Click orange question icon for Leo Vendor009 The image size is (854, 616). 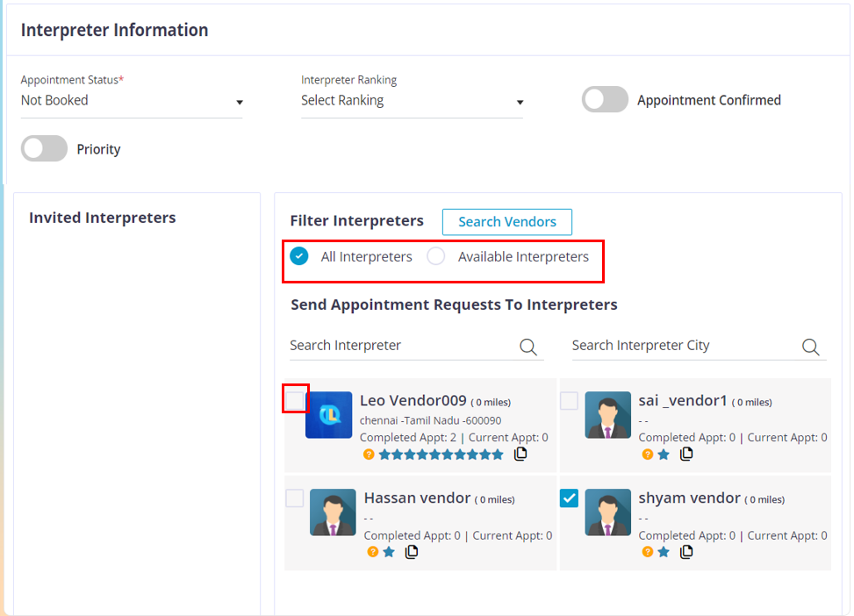[369, 454]
